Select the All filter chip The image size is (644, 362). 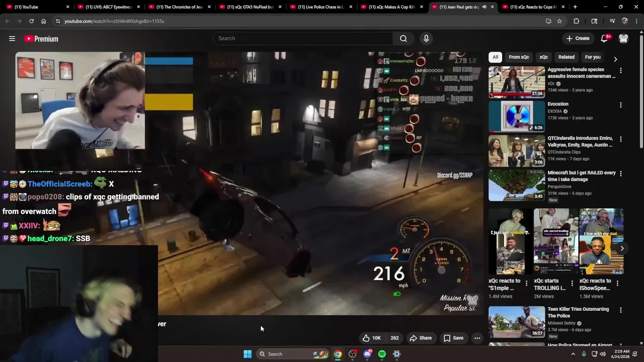point(495,57)
